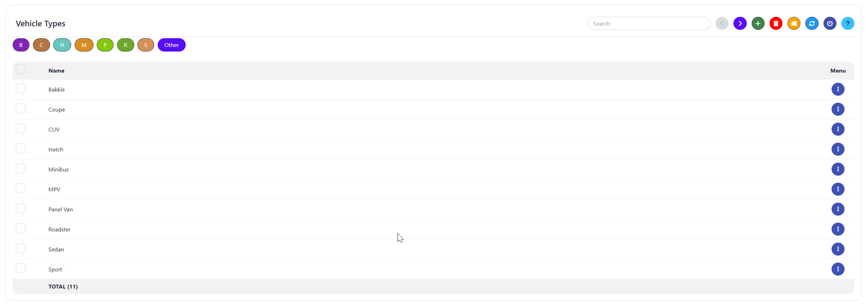
Task: Click the dark blue power icon
Action: pyautogui.click(x=829, y=23)
